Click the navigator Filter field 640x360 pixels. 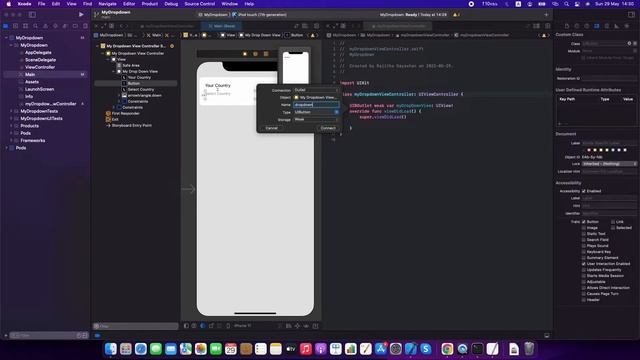48,336
